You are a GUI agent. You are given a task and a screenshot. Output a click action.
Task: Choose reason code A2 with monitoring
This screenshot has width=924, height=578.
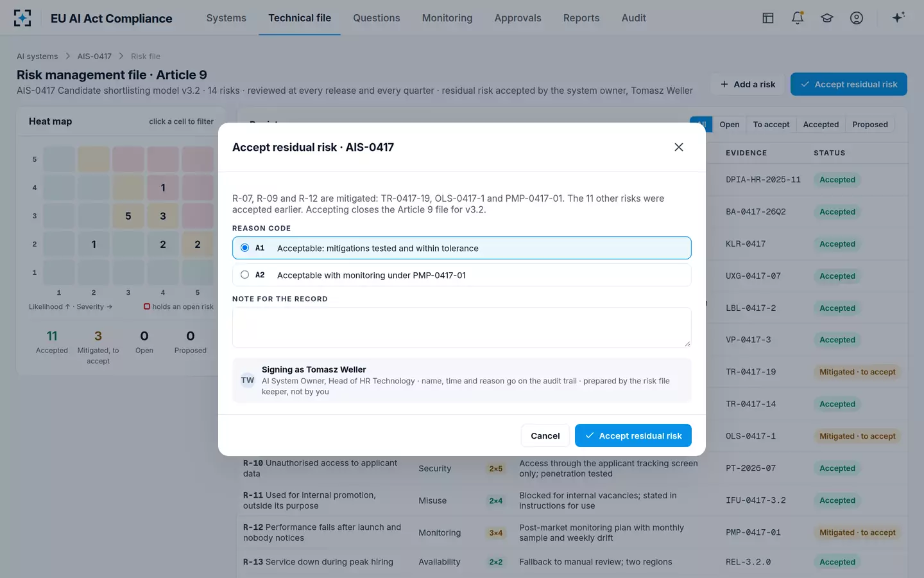pos(462,275)
